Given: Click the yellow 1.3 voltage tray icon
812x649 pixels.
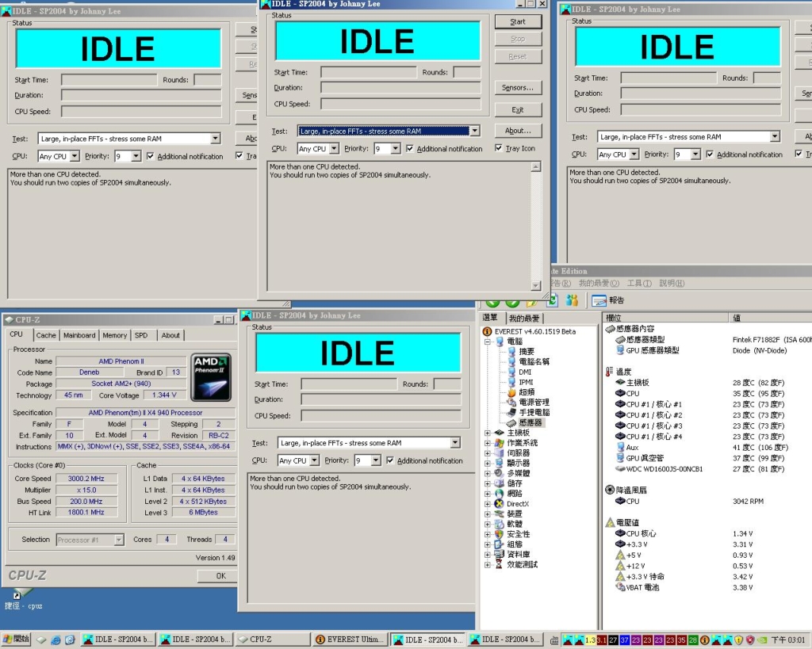Looking at the screenshot, I should (x=590, y=640).
